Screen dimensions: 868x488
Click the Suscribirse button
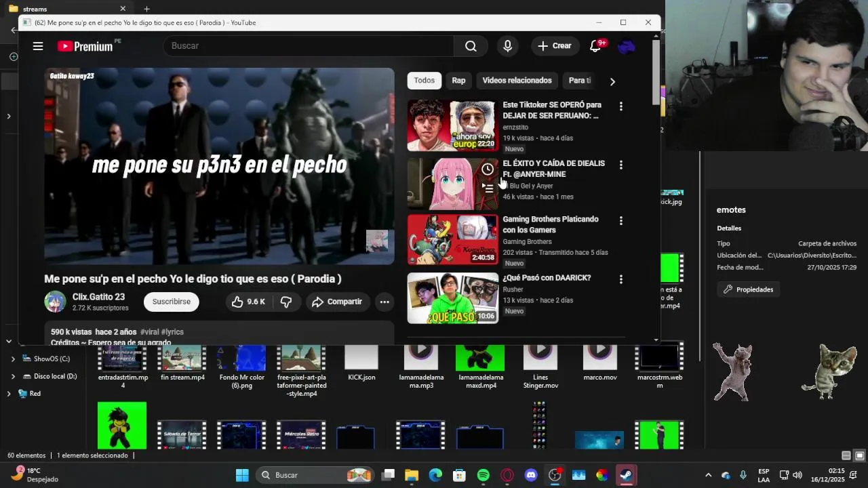pyautogui.click(x=172, y=302)
